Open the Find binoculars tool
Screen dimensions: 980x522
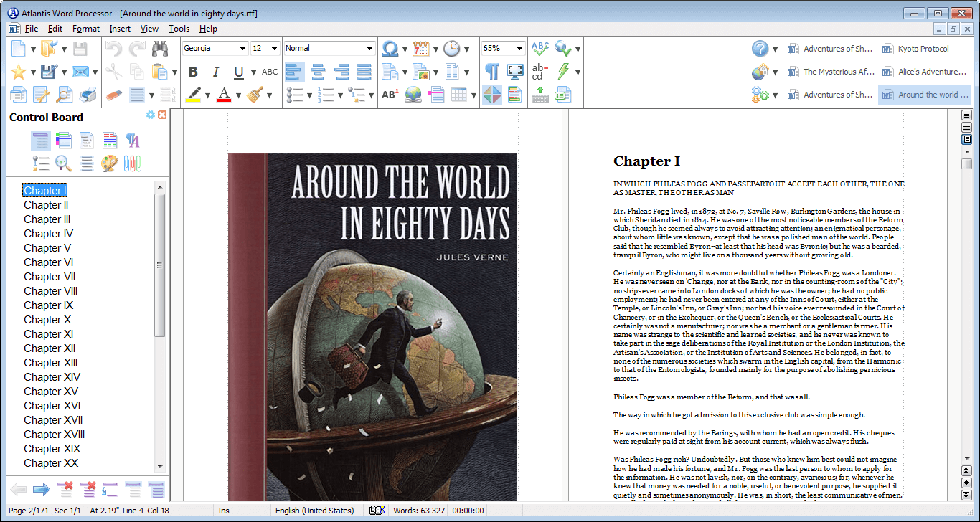(x=159, y=49)
